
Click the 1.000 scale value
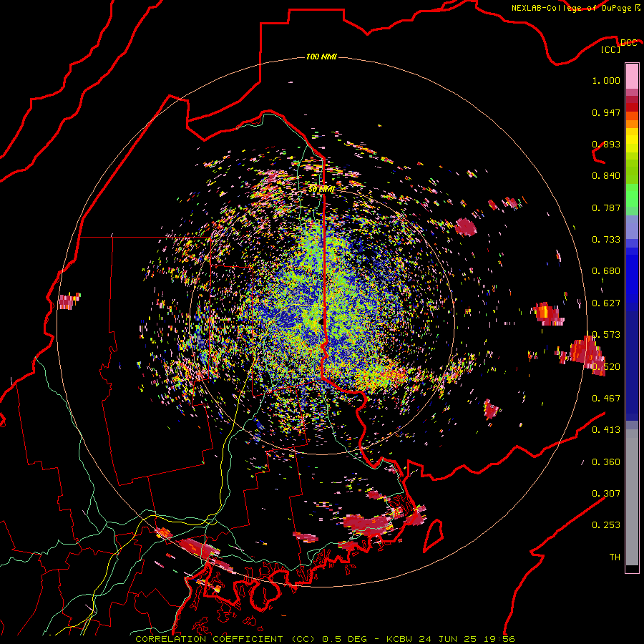pos(606,80)
